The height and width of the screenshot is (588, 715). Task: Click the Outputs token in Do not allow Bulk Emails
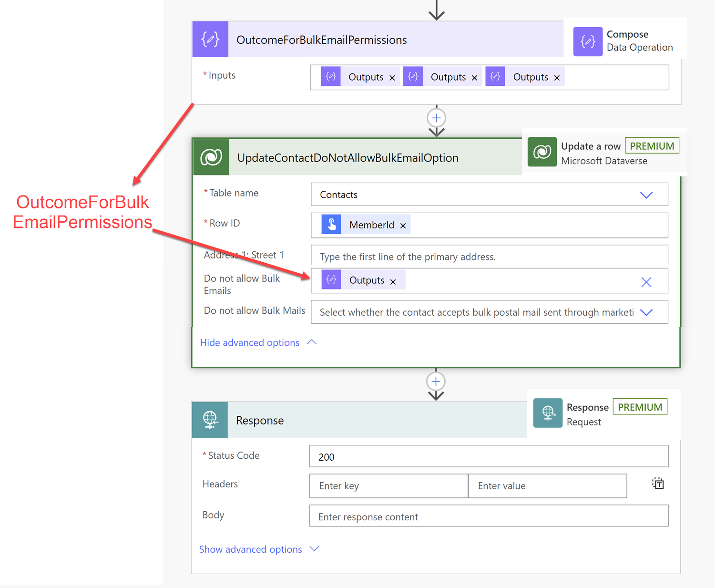(x=366, y=280)
